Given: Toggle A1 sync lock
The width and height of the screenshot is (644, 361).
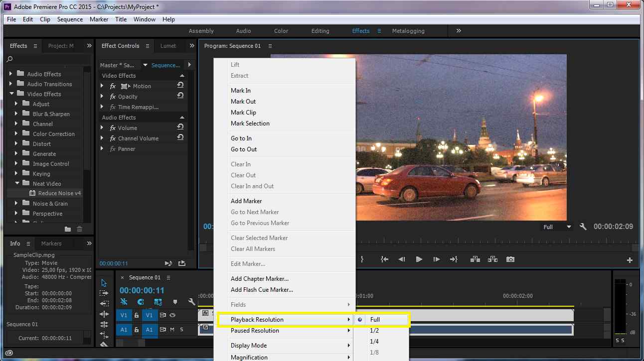Looking at the screenshot, I should pyautogui.click(x=162, y=329).
